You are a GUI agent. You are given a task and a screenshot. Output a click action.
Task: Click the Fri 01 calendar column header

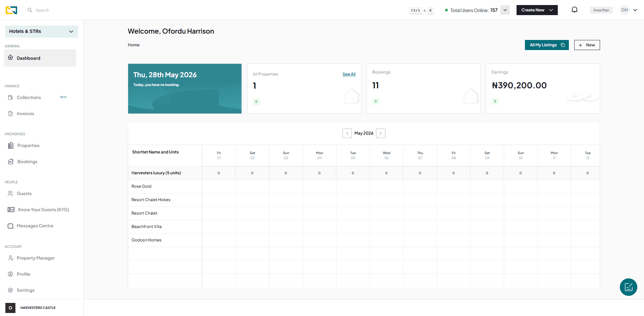click(219, 155)
